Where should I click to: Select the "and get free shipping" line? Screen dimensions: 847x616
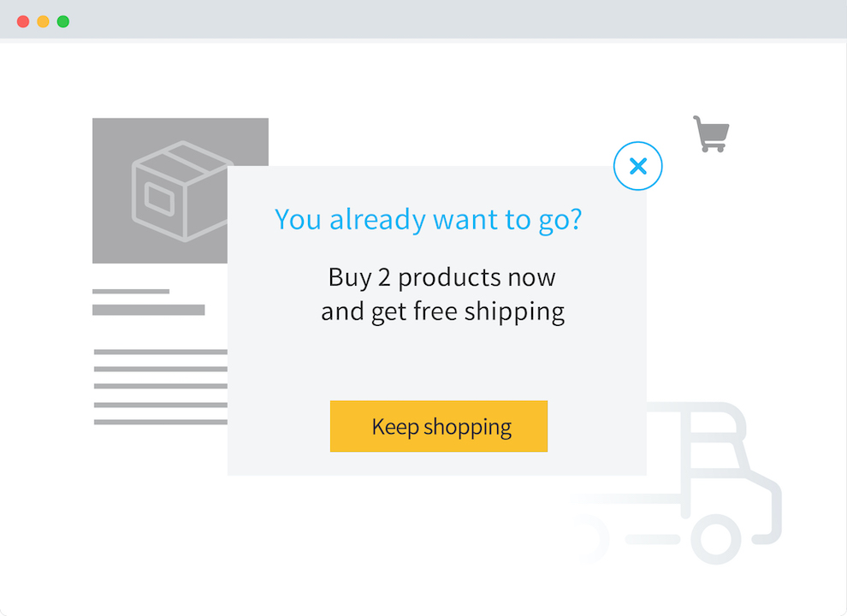442,311
